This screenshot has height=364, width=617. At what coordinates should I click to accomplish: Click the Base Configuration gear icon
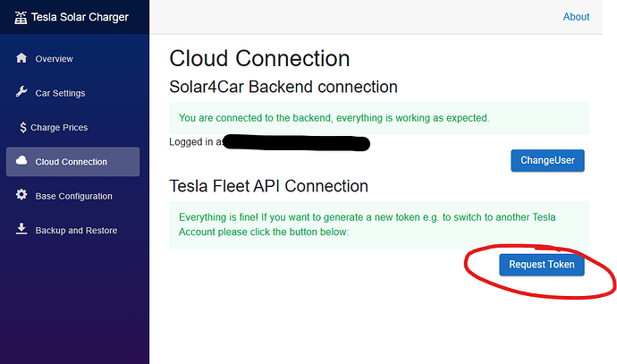[x=21, y=194]
